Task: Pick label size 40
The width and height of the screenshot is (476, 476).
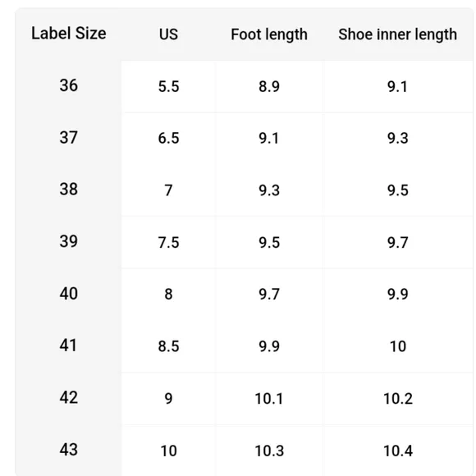Action: [69, 294]
